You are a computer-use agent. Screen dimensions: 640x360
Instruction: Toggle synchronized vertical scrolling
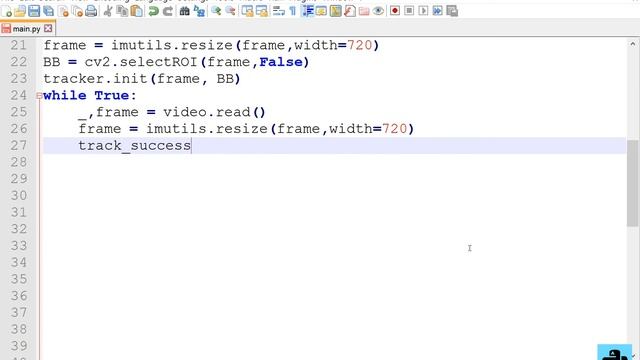pyautogui.click(x=247, y=11)
